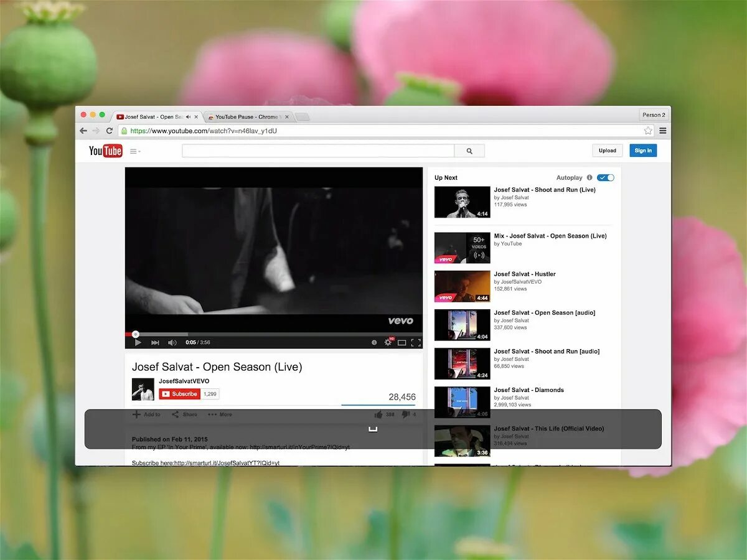Go back in Chrome
Viewport: 747px width, 560px height.
click(x=83, y=131)
